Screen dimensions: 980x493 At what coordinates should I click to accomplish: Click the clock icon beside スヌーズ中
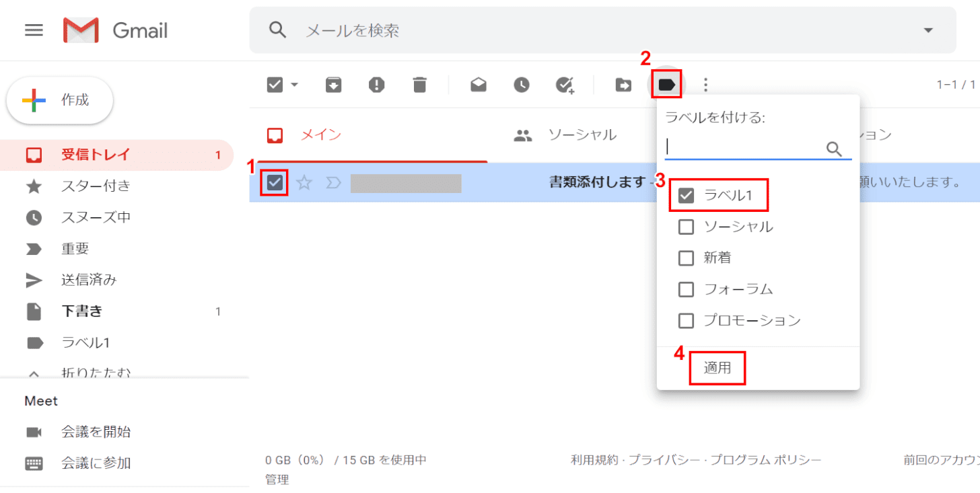(x=34, y=217)
